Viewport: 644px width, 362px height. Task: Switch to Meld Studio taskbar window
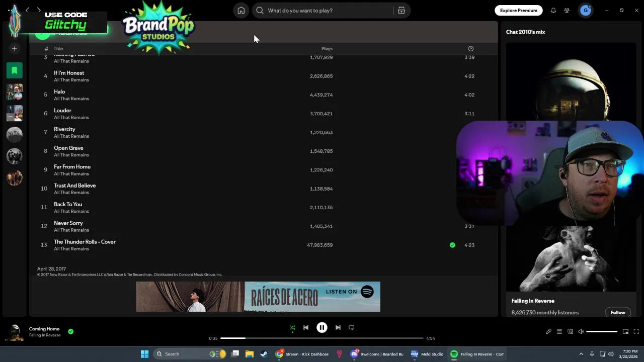click(427, 354)
